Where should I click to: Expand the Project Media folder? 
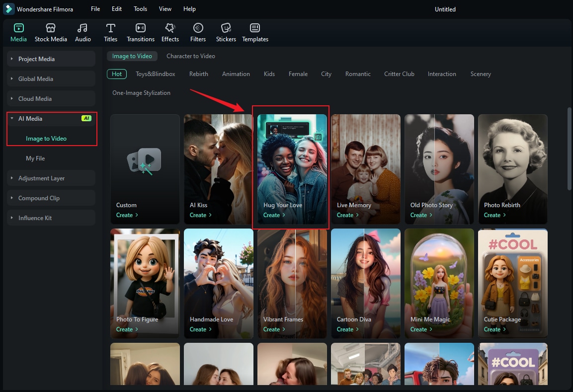pos(12,59)
